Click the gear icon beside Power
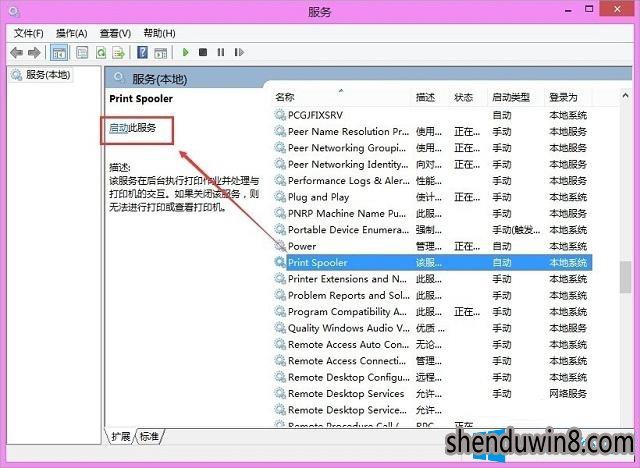 [x=280, y=246]
